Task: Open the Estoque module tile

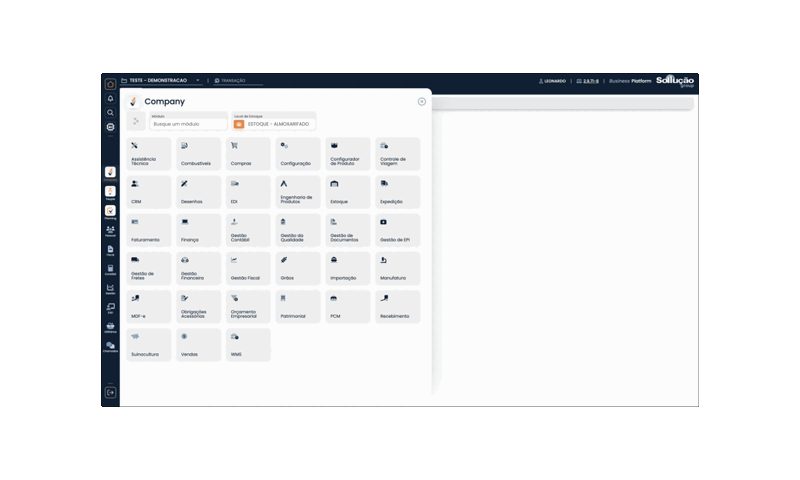Action: (347, 192)
